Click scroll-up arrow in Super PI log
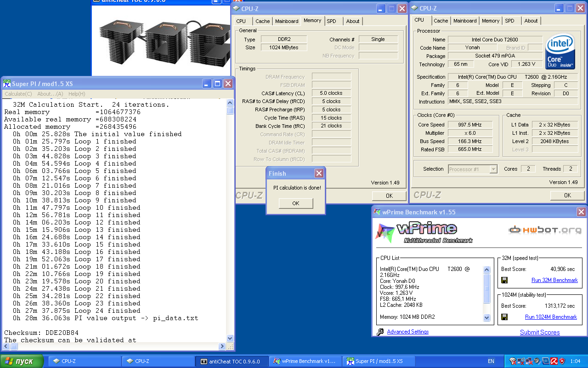Screen dimensions: 588x368 (230, 102)
